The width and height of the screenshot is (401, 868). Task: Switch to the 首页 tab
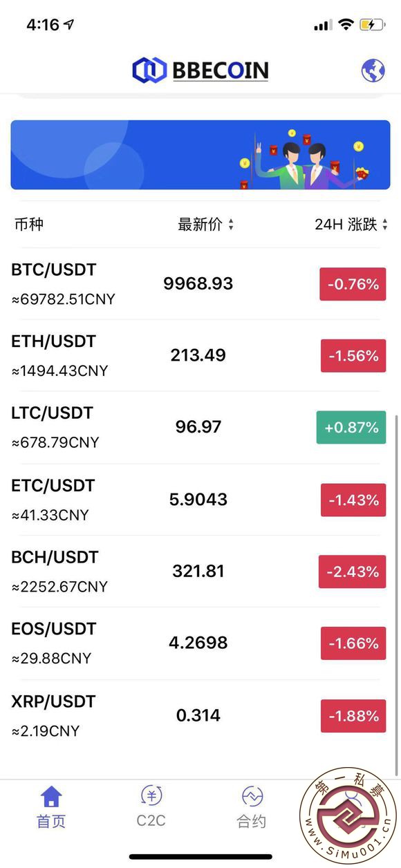point(51,822)
